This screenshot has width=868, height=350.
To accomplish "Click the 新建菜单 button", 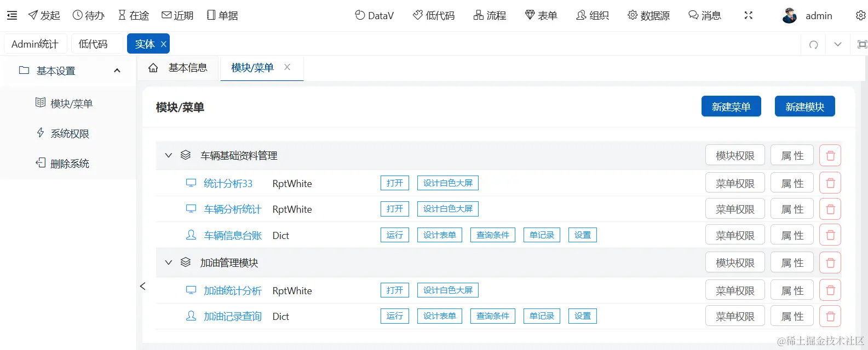I will click(x=731, y=107).
